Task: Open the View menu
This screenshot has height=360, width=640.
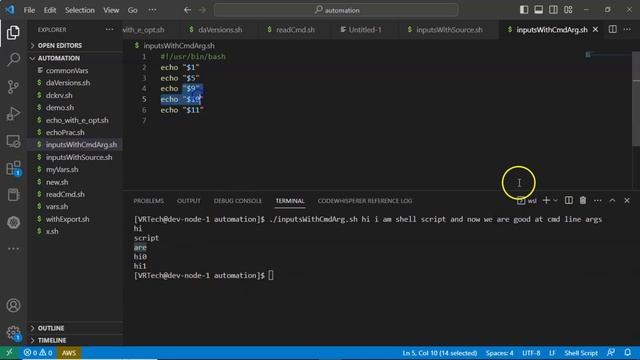Action: pos(111,10)
